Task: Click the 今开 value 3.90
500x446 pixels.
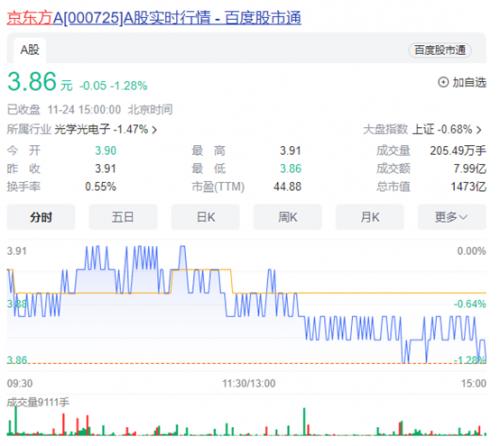Action: (x=106, y=151)
